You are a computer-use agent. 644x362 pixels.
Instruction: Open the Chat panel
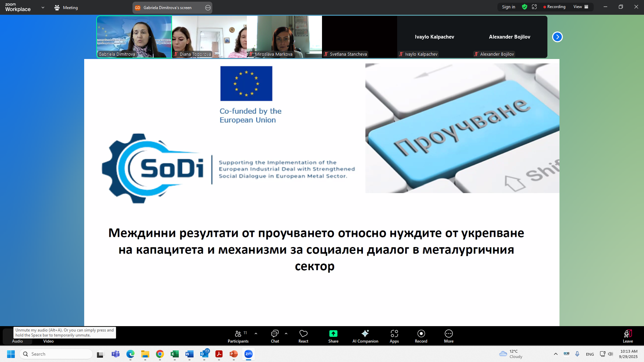coord(275,336)
